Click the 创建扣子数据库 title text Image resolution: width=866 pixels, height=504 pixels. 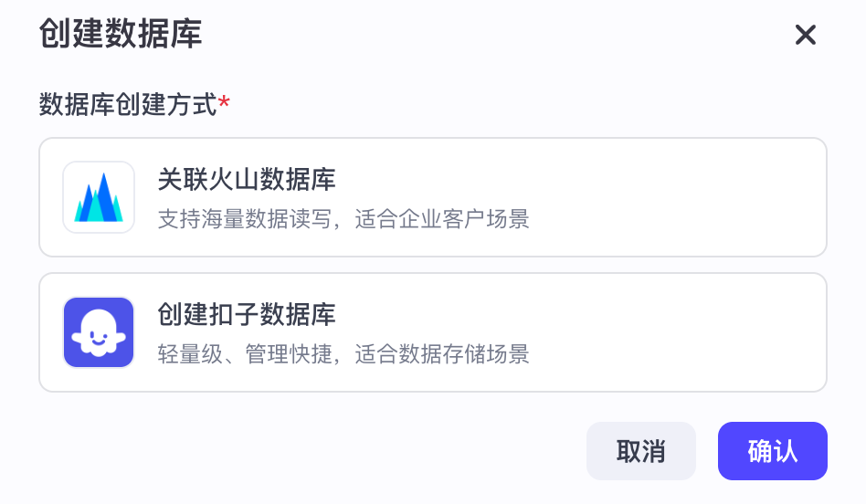pos(247,315)
